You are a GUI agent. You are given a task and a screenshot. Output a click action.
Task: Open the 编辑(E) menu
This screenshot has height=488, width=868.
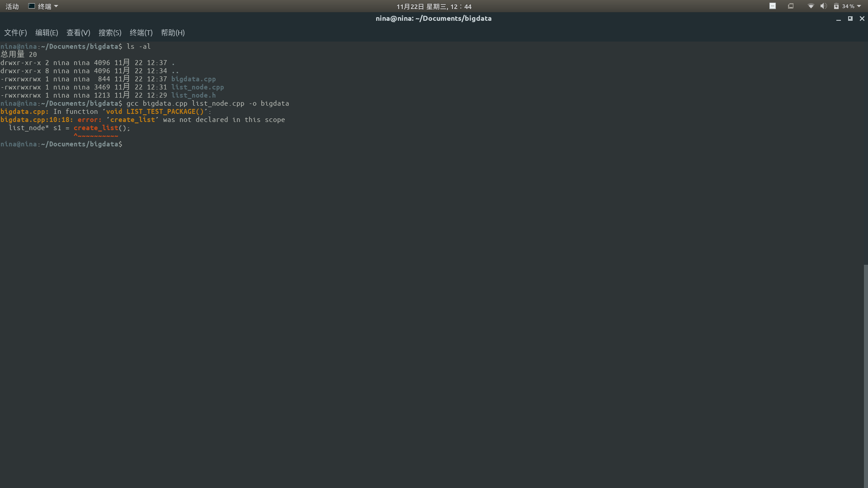(47, 33)
